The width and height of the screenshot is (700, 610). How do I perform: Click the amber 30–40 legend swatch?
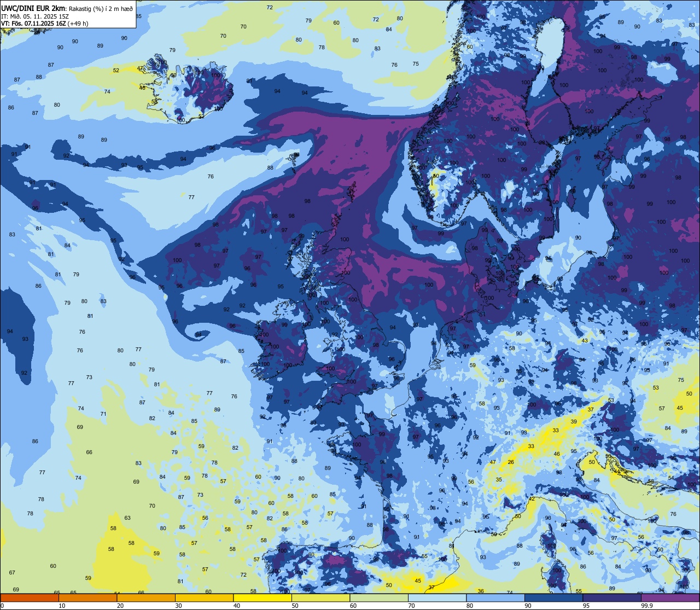[x=204, y=598]
